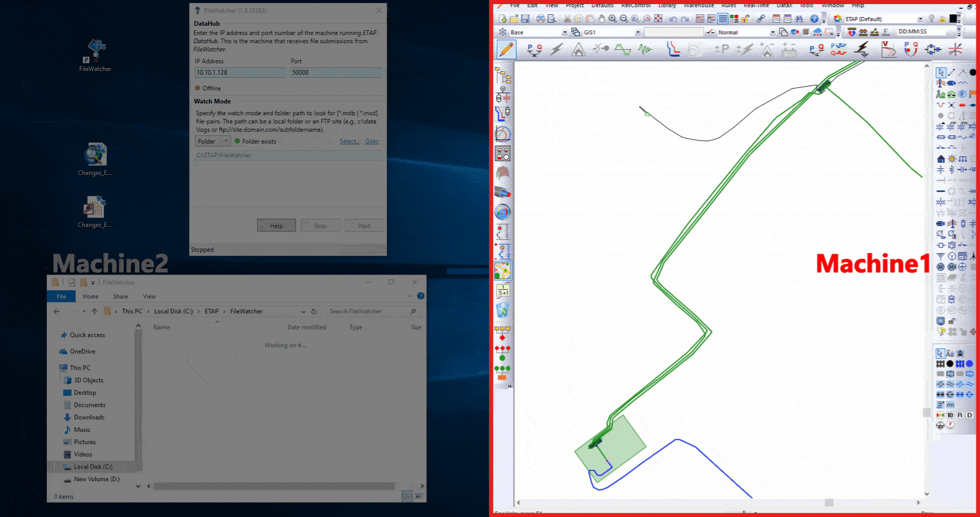Open the Project menu in ETAP
The width and height of the screenshot is (980, 517).
pos(574,5)
